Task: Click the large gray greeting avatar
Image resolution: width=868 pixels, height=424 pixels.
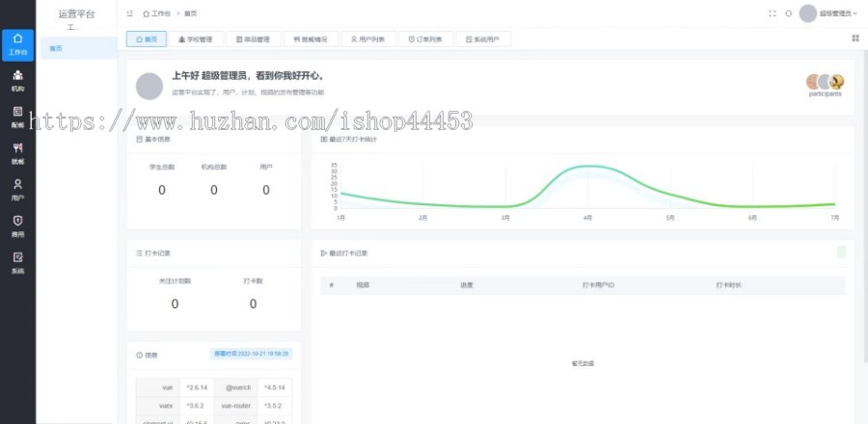Action: click(x=149, y=86)
